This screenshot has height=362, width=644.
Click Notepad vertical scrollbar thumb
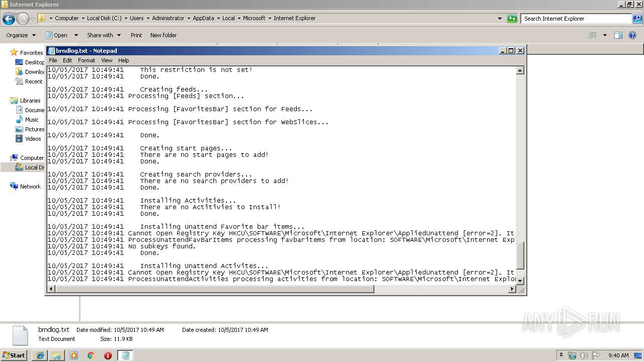click(x=520, y=255)
